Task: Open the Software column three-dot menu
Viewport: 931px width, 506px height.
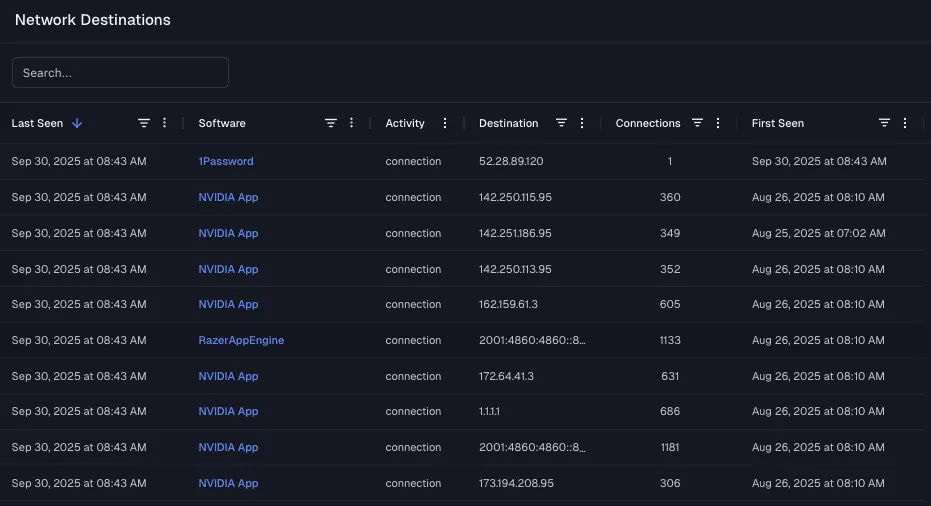Action: [x=351, y=123]
